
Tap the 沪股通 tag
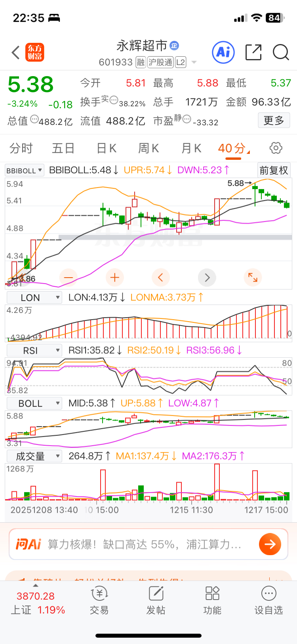[x=160, y=62]
